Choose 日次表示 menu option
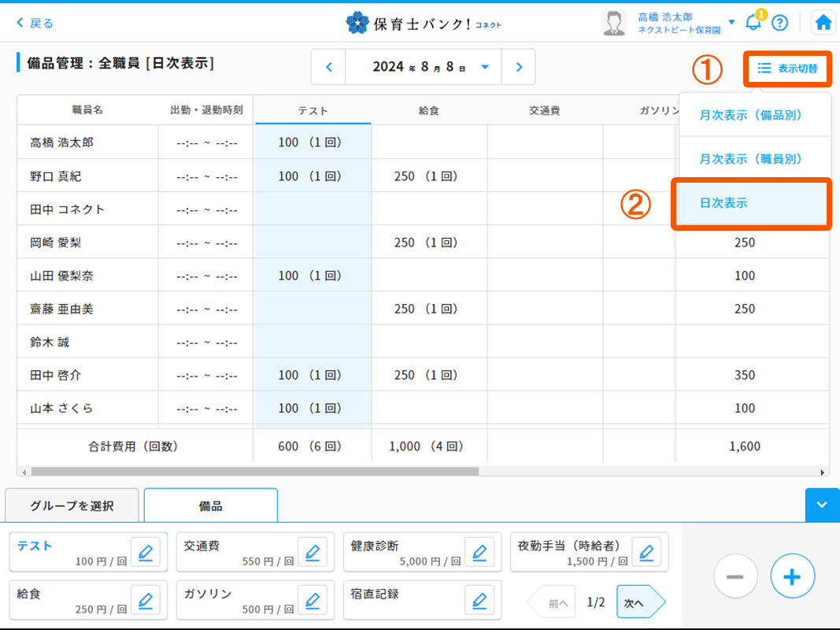 click(x=750, y=203)
